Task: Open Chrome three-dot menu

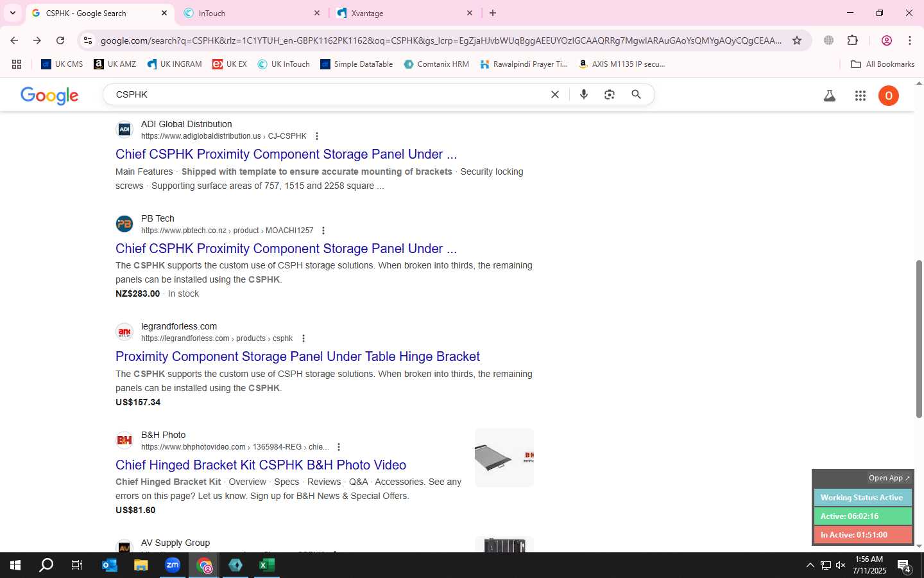Action: coord(910,40)
